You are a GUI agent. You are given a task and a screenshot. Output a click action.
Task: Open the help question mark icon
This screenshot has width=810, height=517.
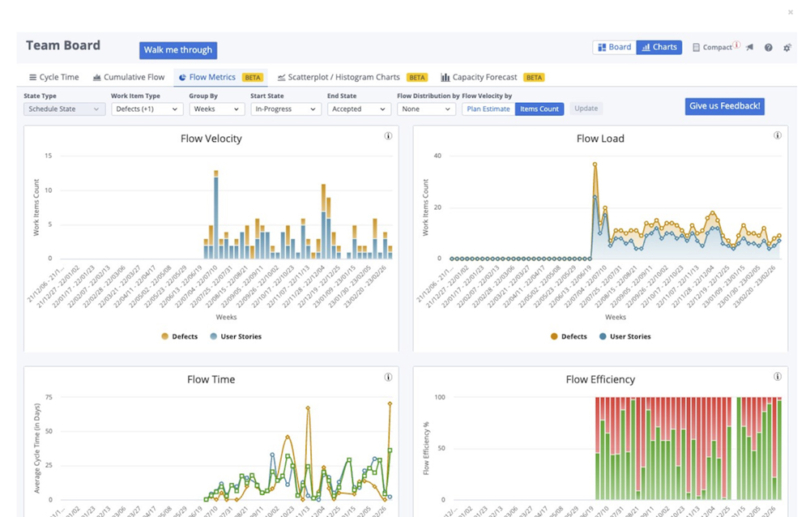[768, 47]
